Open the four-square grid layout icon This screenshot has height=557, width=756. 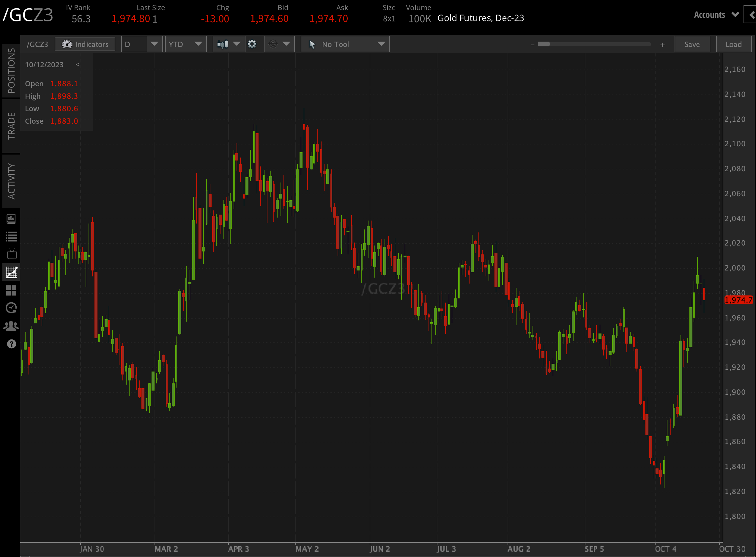11,290
